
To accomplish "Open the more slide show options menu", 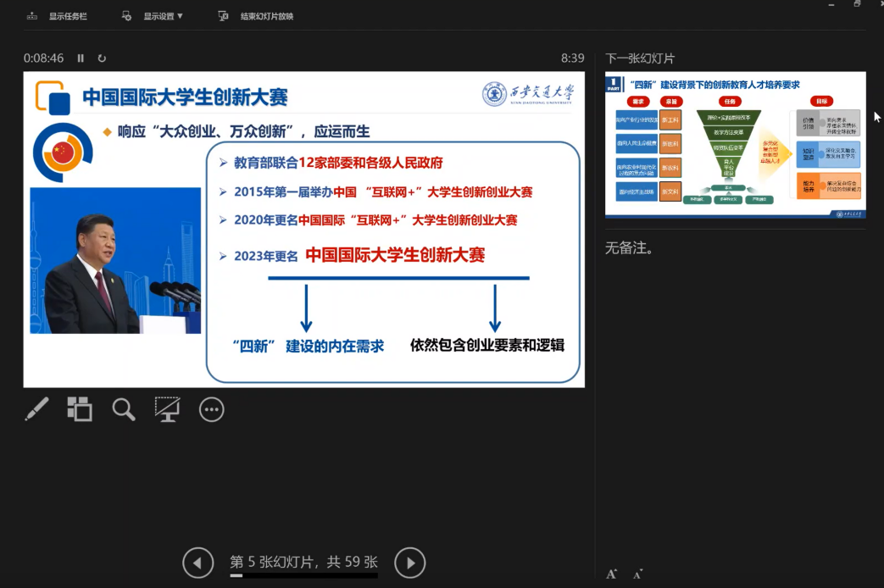I will (x=211, y=410).
